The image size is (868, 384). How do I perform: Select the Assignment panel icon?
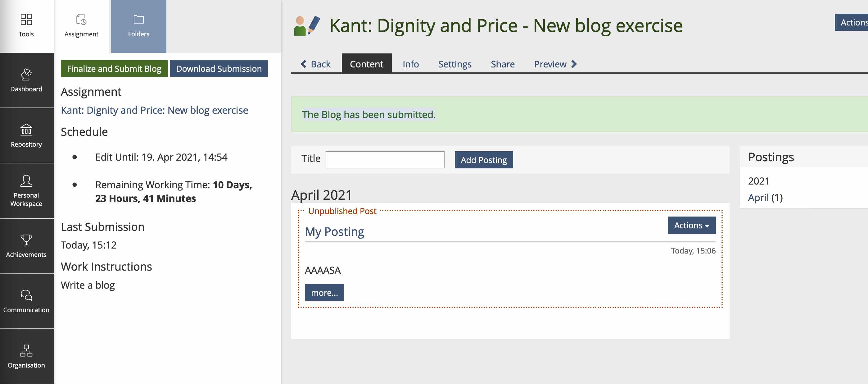click(x=81, y=20)
